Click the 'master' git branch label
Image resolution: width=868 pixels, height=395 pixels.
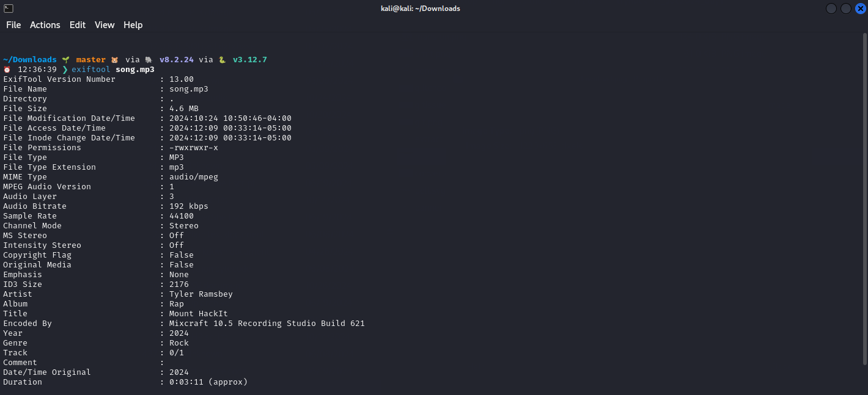[x=91, y=60]
